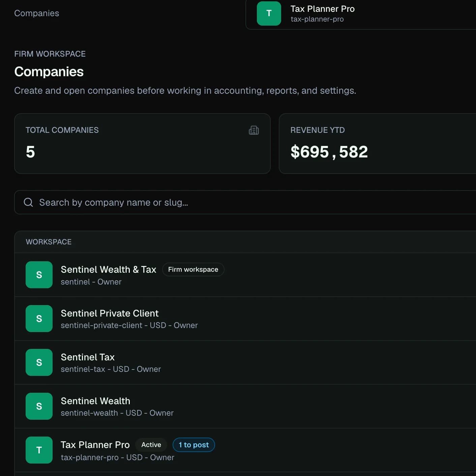The image size is (476, 476).
Task: Click the 'tax-planner-pro' slug in header
Action: click(317, 19)
